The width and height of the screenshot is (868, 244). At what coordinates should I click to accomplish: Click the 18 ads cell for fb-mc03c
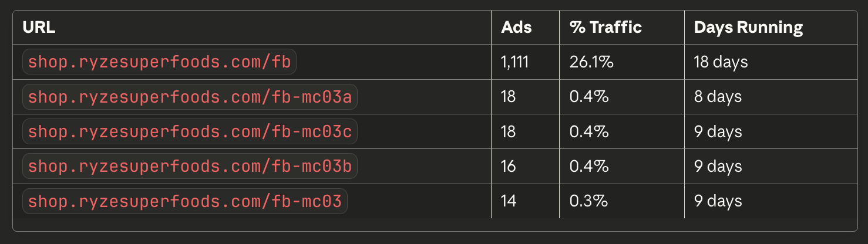[x=509, y=132]
